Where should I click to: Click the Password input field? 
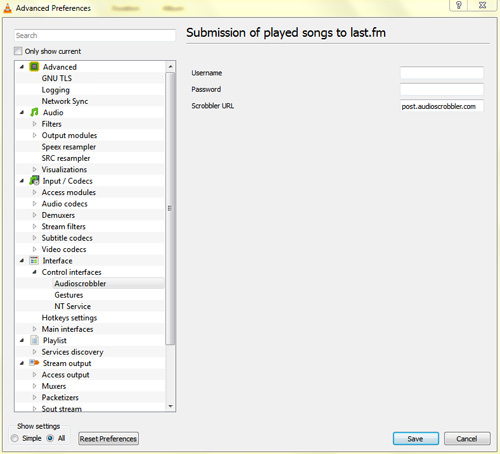pyautogui.click(x=442, y=89)
